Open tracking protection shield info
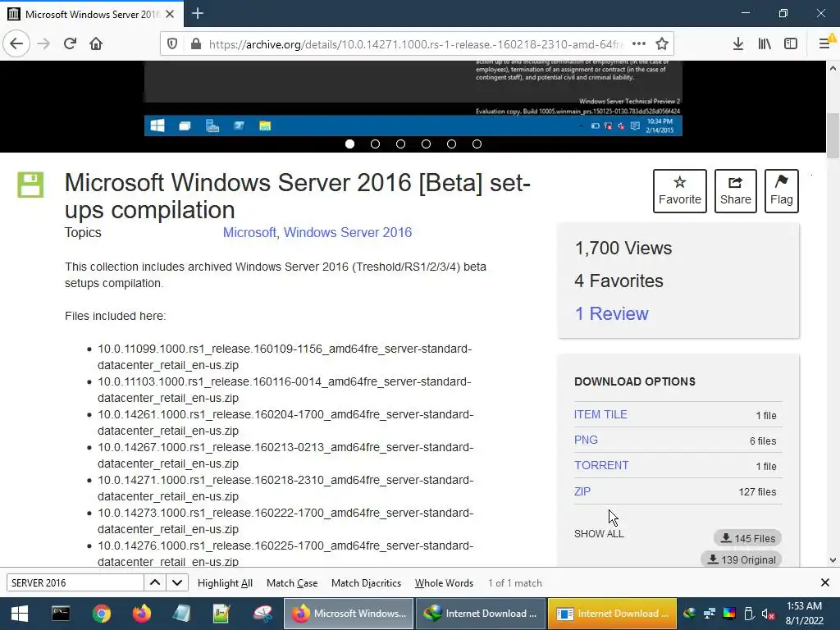This screenshot has height=630, width=840. click(172, 44)
